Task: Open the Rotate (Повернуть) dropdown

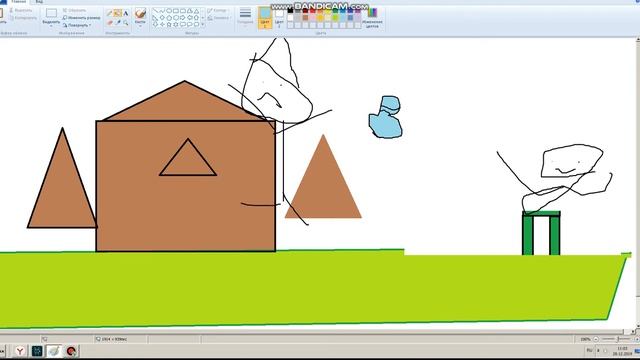Action: [x=76, y=25]
